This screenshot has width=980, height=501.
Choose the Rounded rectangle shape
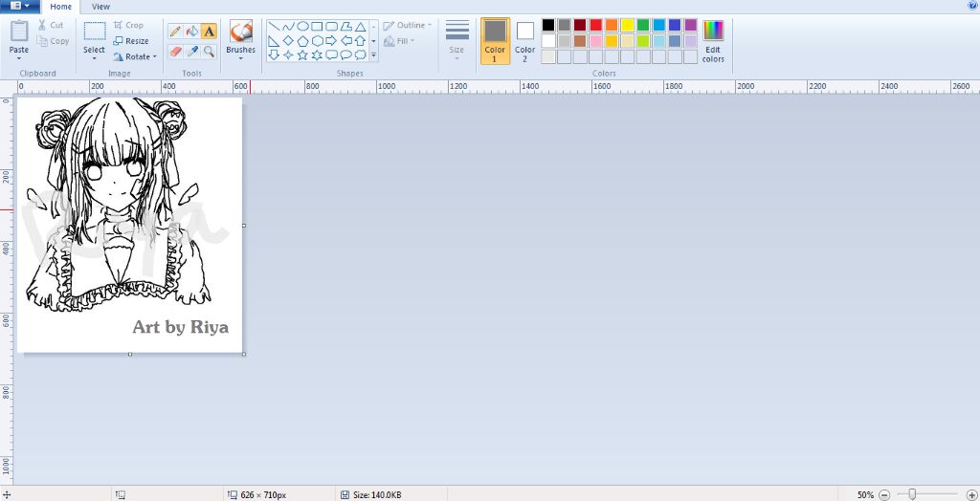pyautogui.click(x=331, y=26)
